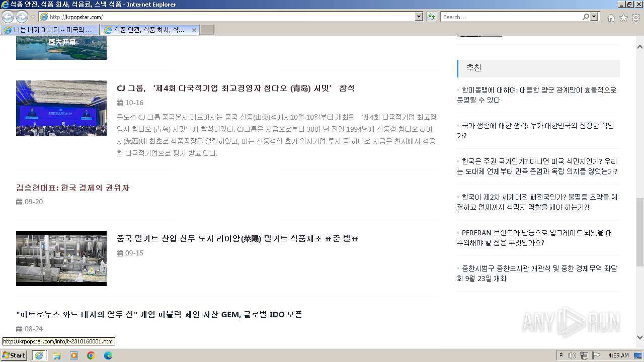Open the Home page icon

tap(611, 18)
